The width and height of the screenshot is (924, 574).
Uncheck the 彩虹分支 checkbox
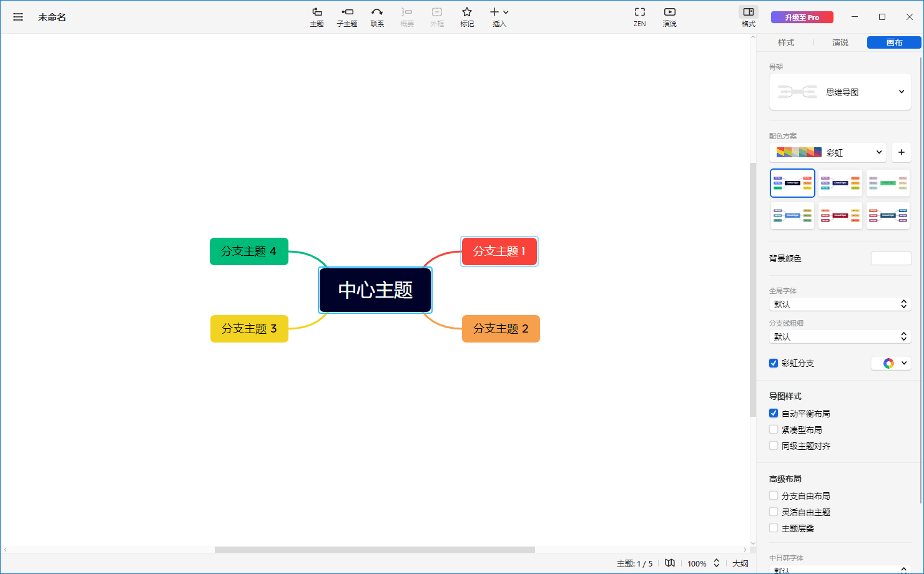(x=774, y=363)
